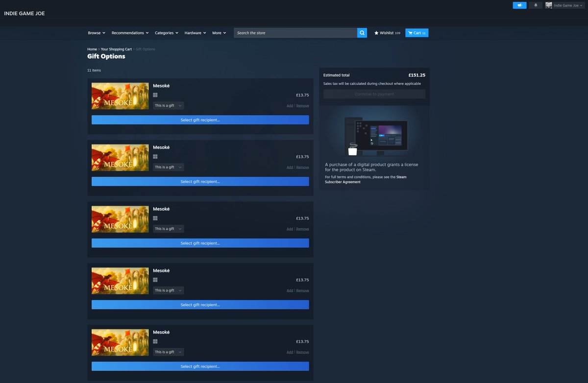
Task: Click the 11 items count text
Action: point(94,71)
